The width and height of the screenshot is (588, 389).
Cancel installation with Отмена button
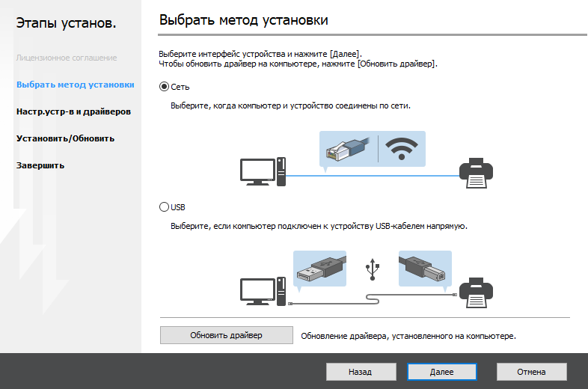pyautogui.click(x=531, y=372)
